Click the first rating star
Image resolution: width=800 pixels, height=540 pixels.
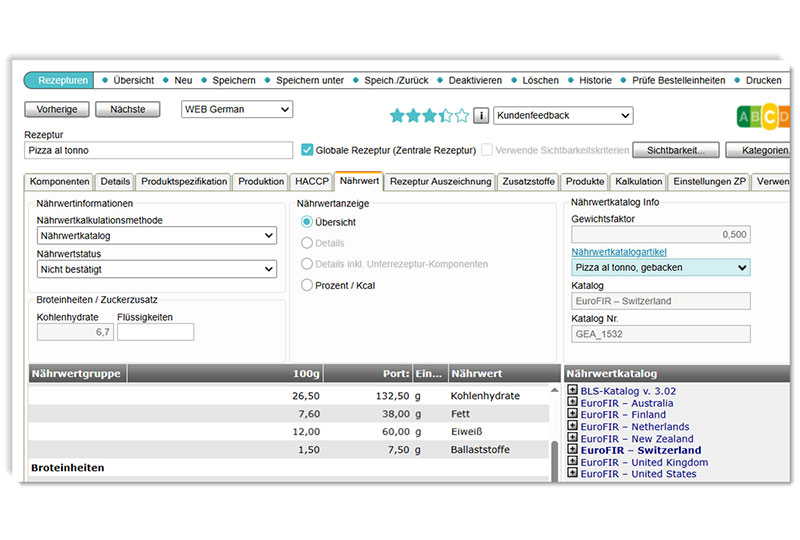tap(397, 115)
